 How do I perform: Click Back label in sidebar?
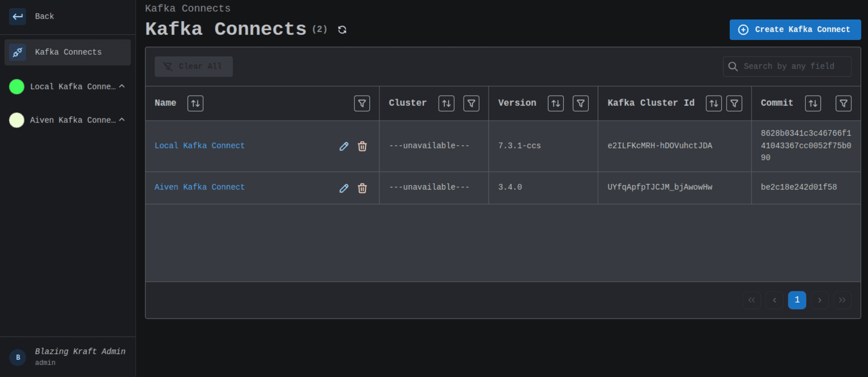click(x=44, y=16)
